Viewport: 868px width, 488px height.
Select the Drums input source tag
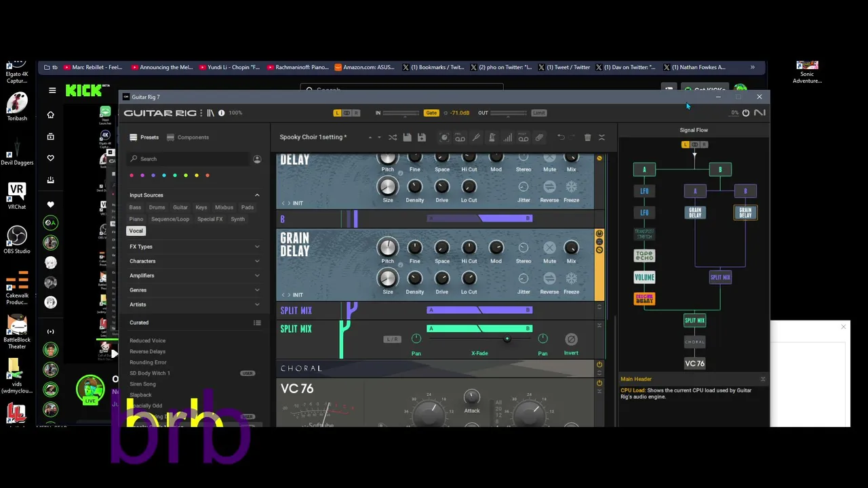157,207
